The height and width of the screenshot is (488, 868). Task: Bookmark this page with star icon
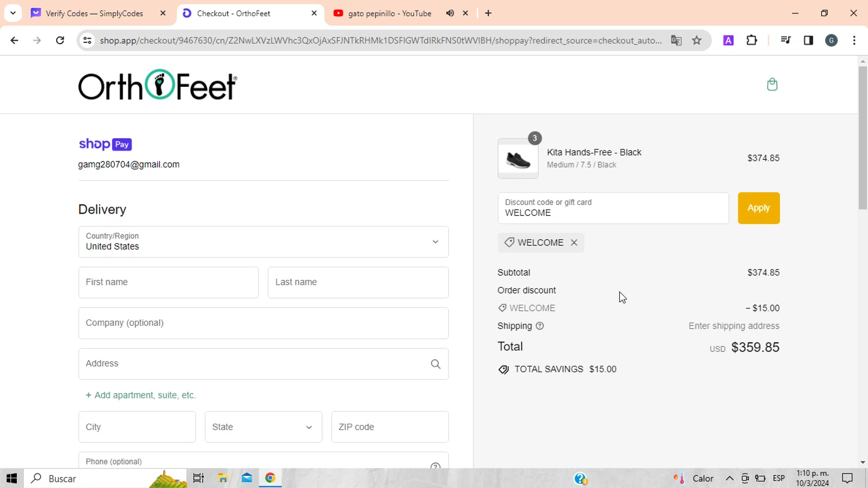coord(697,41)
